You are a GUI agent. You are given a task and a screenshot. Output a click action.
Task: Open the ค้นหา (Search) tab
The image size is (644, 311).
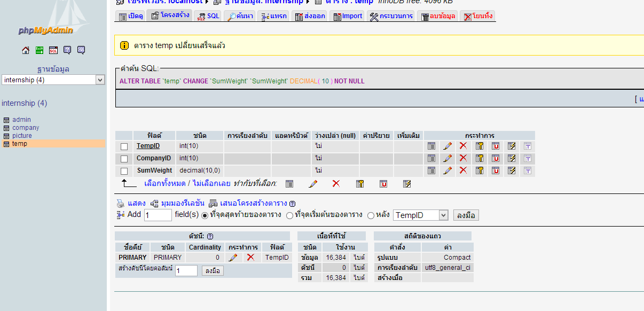click(x=240, y=16)
